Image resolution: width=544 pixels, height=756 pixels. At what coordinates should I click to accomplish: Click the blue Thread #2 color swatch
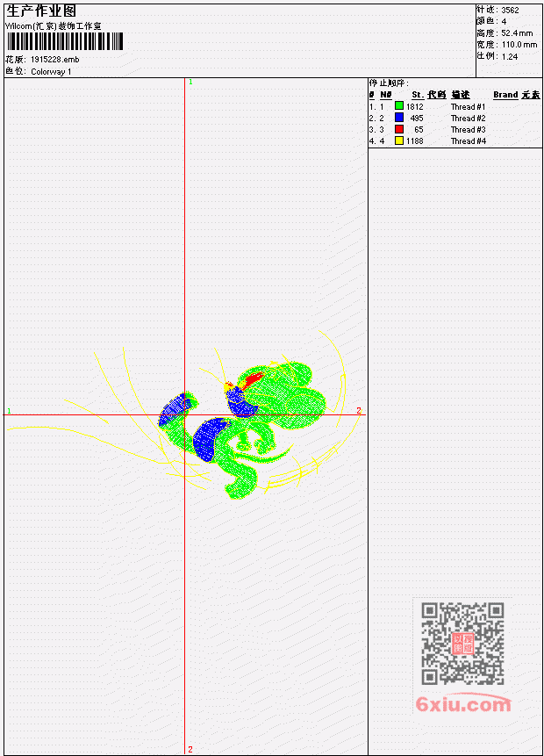pyautogui.click(x=399, y=118)
